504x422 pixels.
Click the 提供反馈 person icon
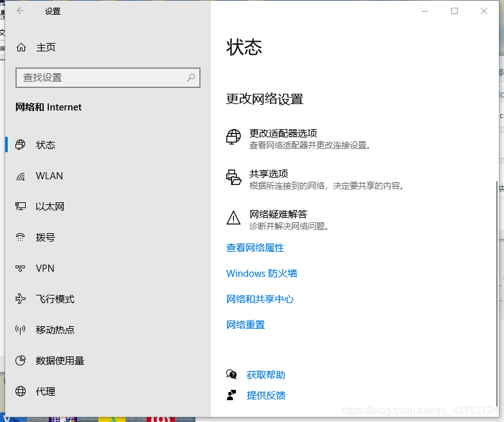(231, 395)
